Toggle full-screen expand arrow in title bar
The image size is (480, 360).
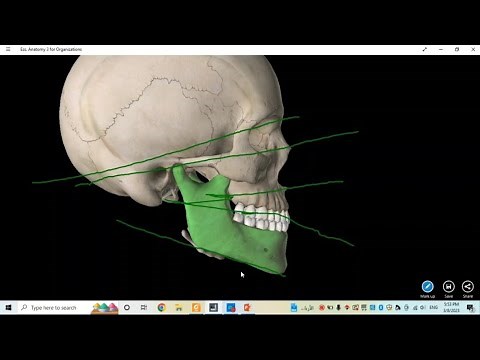(x=425, y=49)
